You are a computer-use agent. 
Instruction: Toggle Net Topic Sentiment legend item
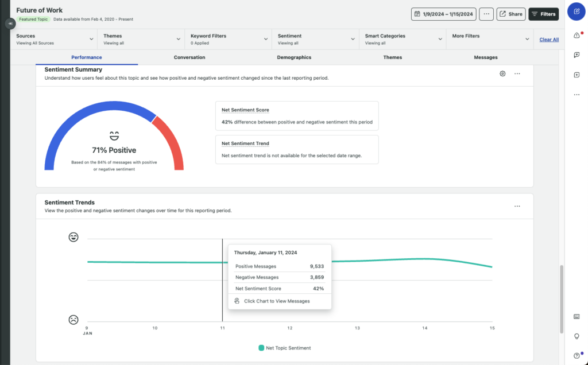(284, 348)
